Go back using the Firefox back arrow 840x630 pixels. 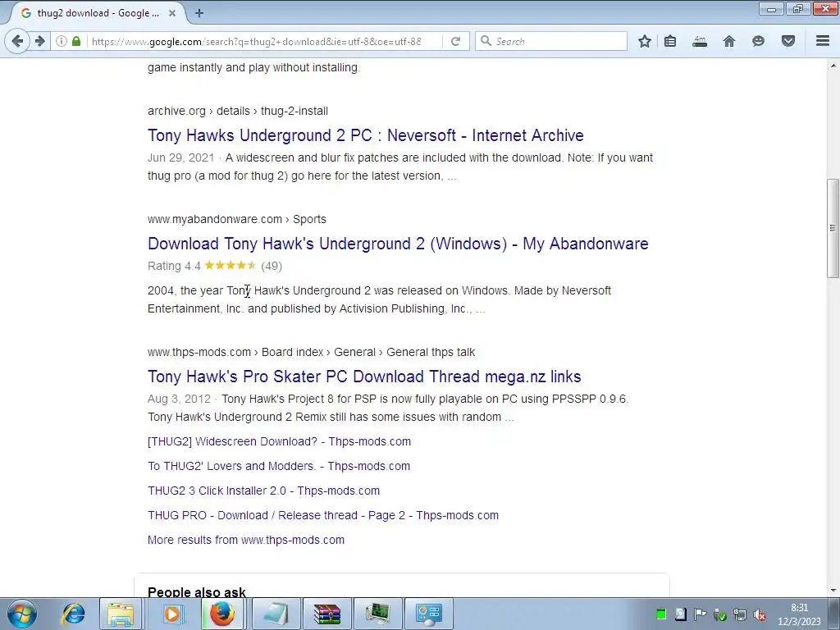(17, 41)
